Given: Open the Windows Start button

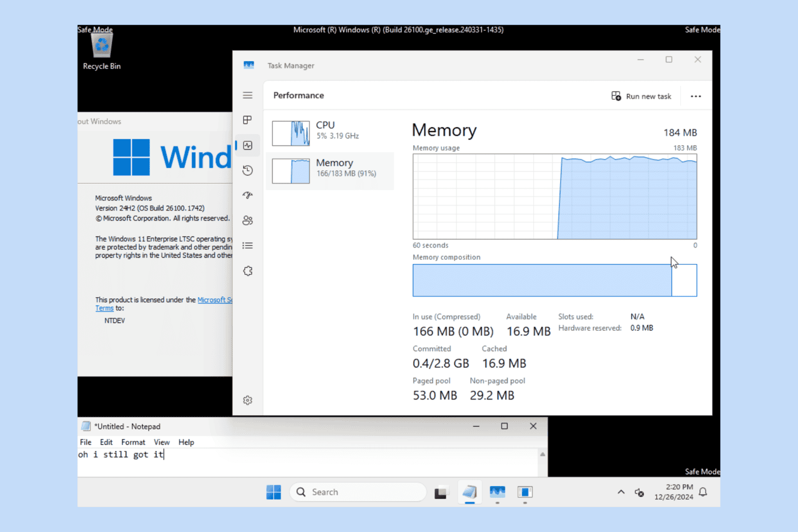Looking at the screenshot, I should tap(274, 492).
